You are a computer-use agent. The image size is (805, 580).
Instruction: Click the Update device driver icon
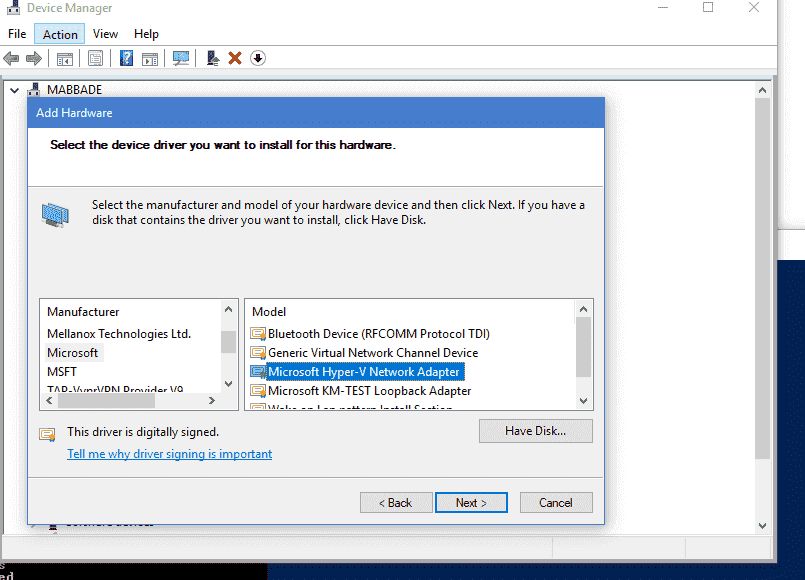click(x=213, y=58)
